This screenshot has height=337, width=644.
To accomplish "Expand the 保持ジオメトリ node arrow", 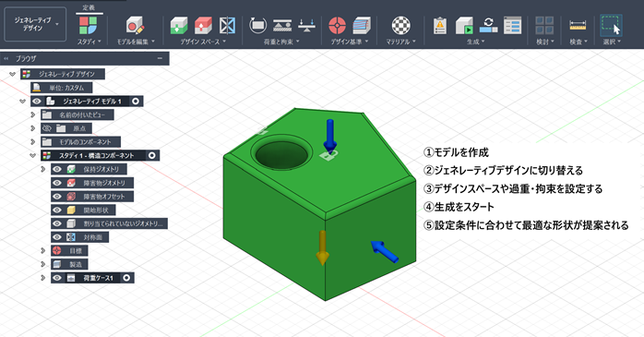I will click(42, 169).
